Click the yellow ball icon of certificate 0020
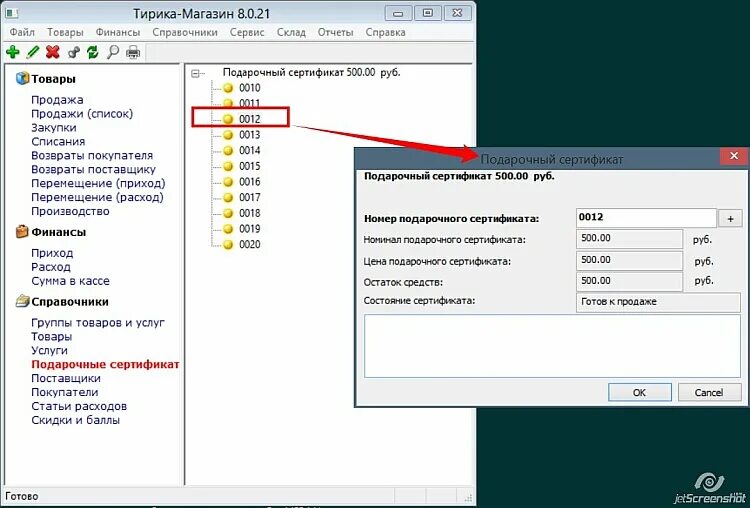The image size is (750, 508). pos(228,244)
